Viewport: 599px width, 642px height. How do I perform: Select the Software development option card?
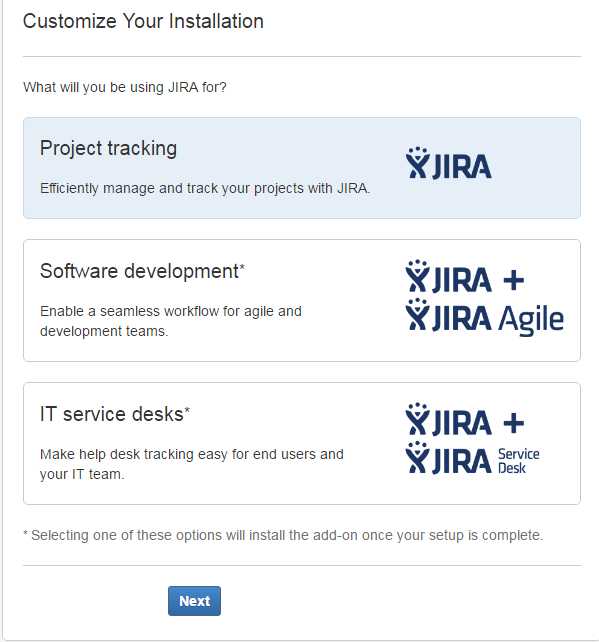click(302, 301)
